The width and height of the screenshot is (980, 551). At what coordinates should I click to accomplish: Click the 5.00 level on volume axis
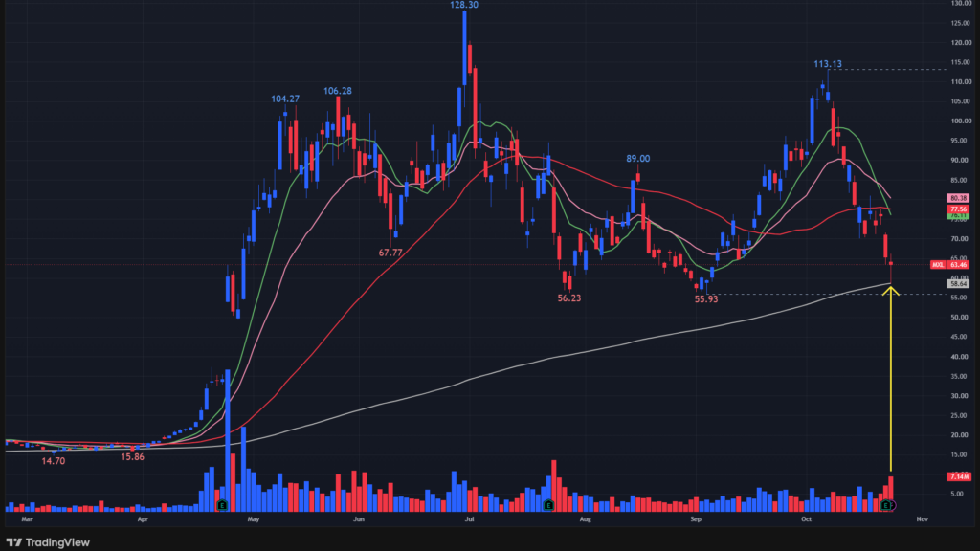957,494
